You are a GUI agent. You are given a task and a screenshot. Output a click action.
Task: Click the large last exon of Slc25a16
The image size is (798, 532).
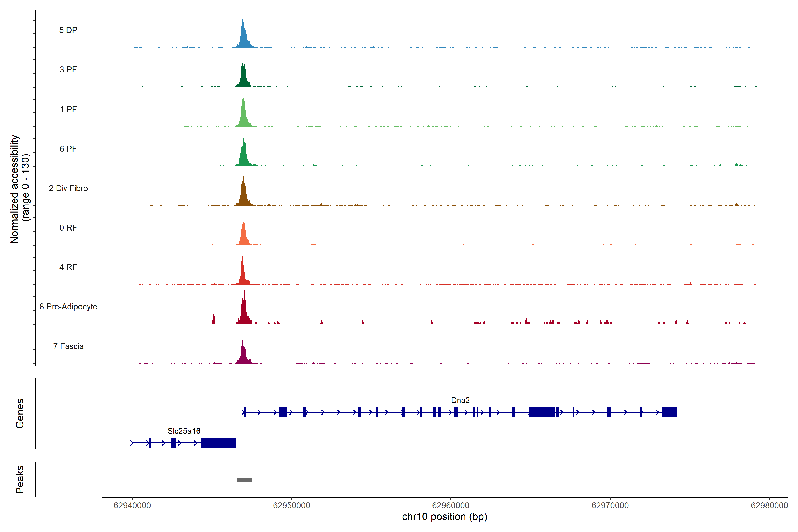[x=218, y=443]
